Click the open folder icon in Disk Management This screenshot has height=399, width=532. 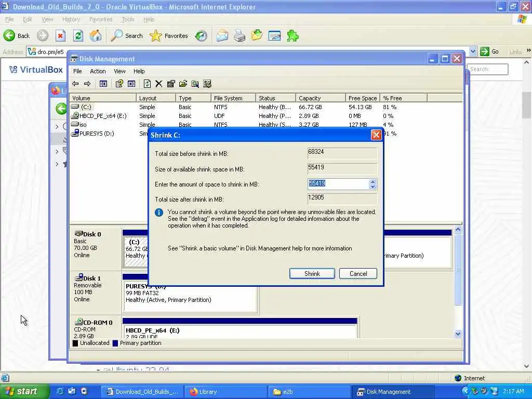[183, 84]
